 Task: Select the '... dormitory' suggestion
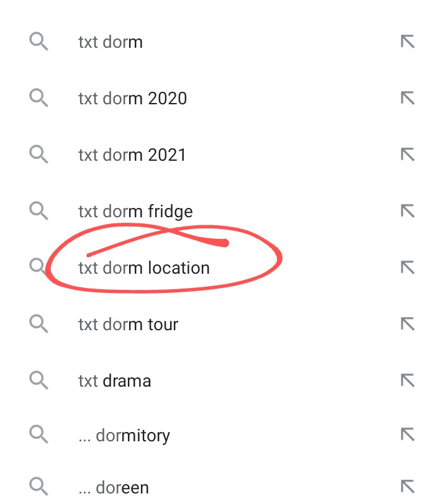point(124,436)
